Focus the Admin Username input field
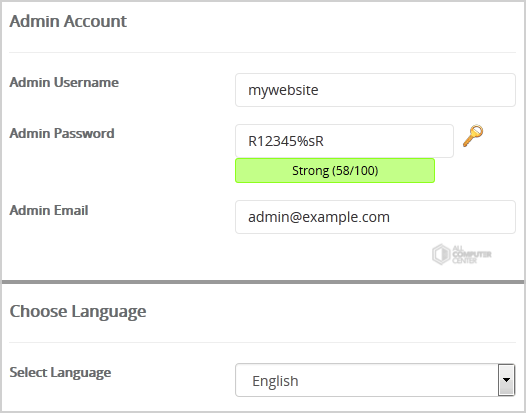526x413 pixels. (x=375, y=90)
